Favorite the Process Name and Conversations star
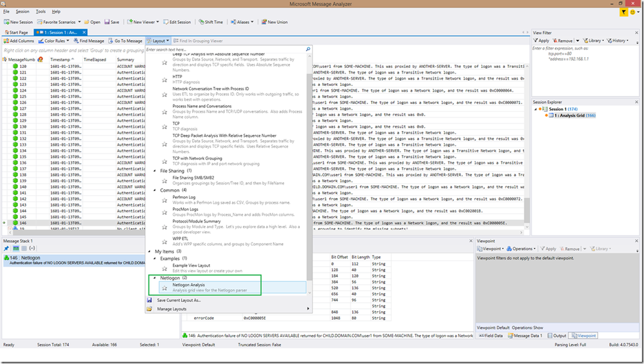Image resolution: width=644 pixels, height=364 pixels. coord(164,112)
